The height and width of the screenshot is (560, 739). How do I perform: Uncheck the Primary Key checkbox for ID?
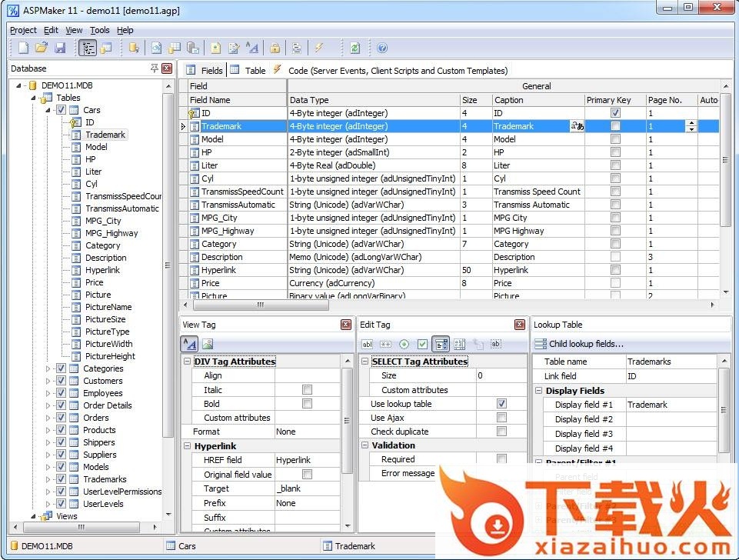[615, 112]
